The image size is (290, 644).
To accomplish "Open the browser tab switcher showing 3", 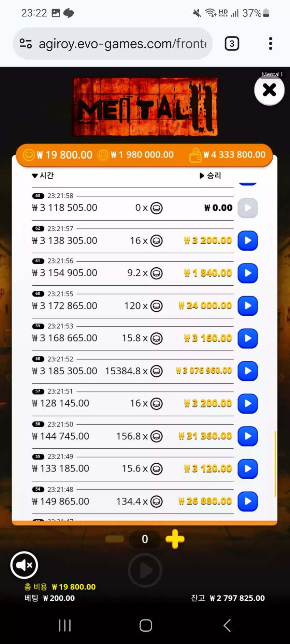I will [x=232, y=44].
